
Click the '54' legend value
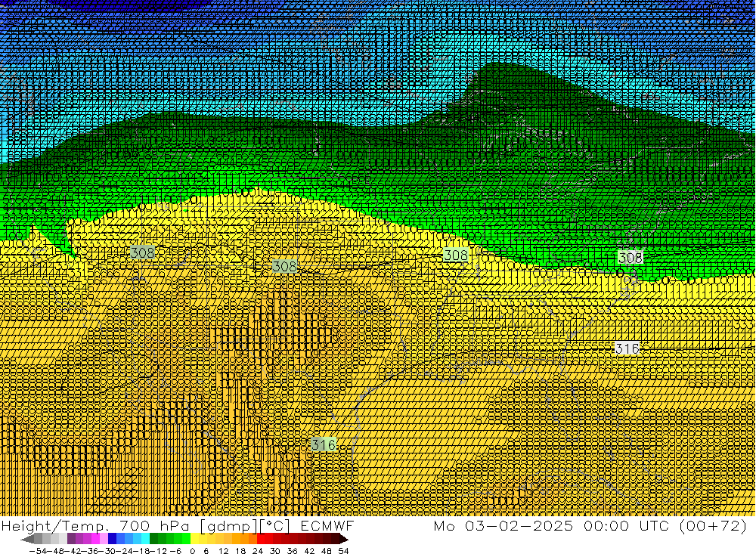(x=343, y=551)
